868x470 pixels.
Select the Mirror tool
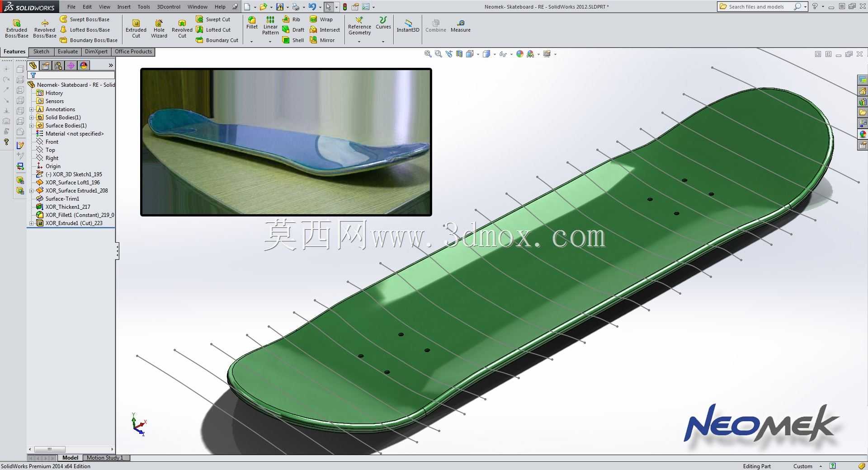[322, 40]
